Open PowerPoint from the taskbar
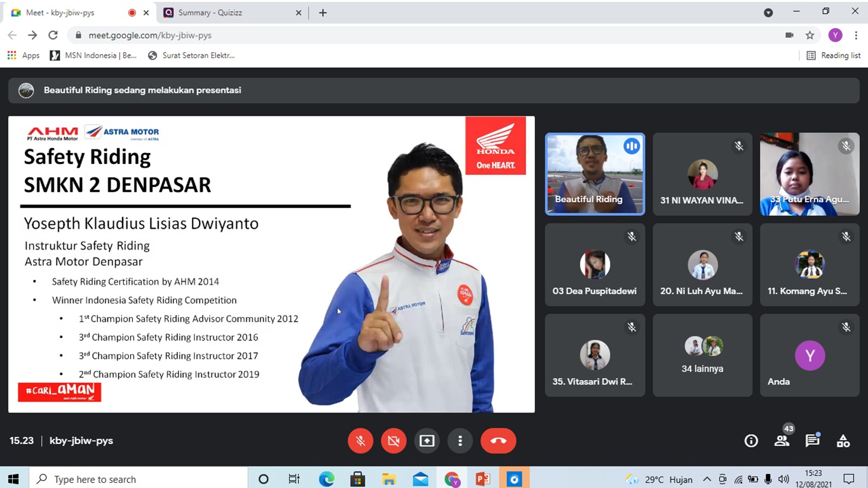Viewport: 868px width, 488px height. (482, 479)
